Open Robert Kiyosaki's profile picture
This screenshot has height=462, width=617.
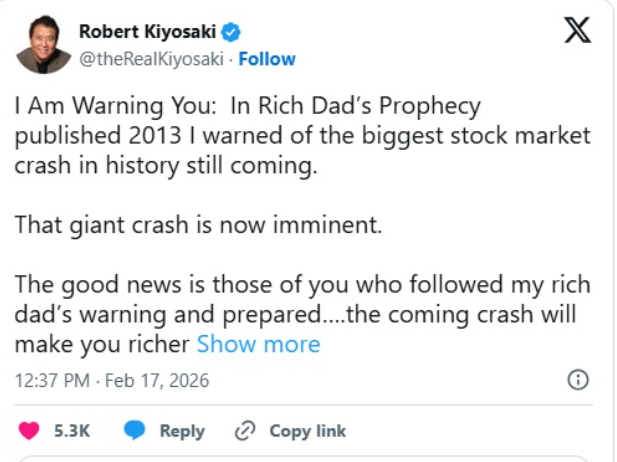click(x=43, y=45)
